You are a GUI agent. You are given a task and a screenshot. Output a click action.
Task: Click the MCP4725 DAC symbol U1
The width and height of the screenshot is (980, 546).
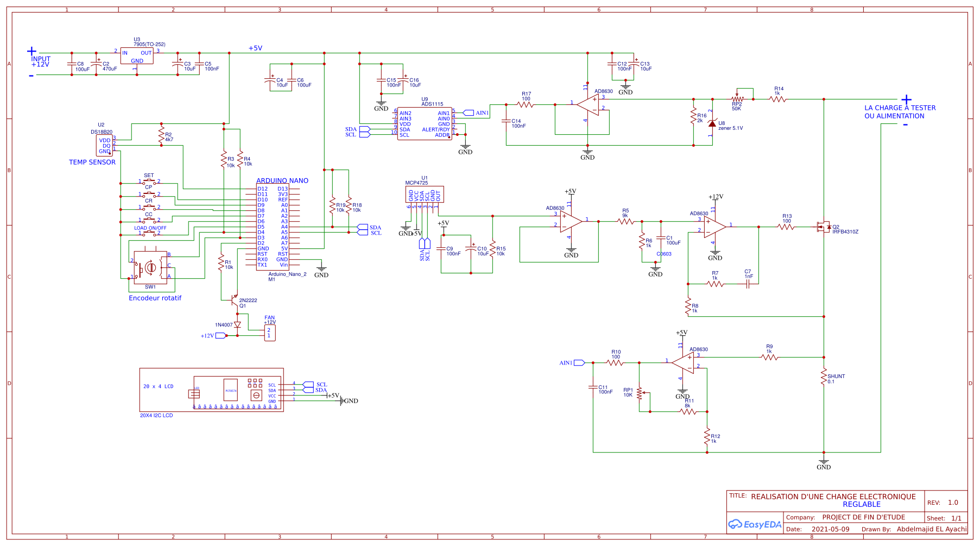pyautogui.click(x=423, y=194)
